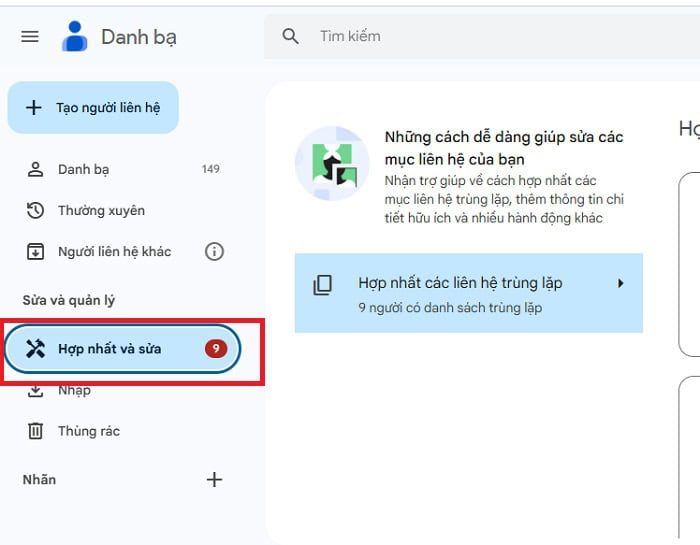Add a new label with Nhãn plus
Viewport: 700px width, 545px height.
click(x=214, y=479)
